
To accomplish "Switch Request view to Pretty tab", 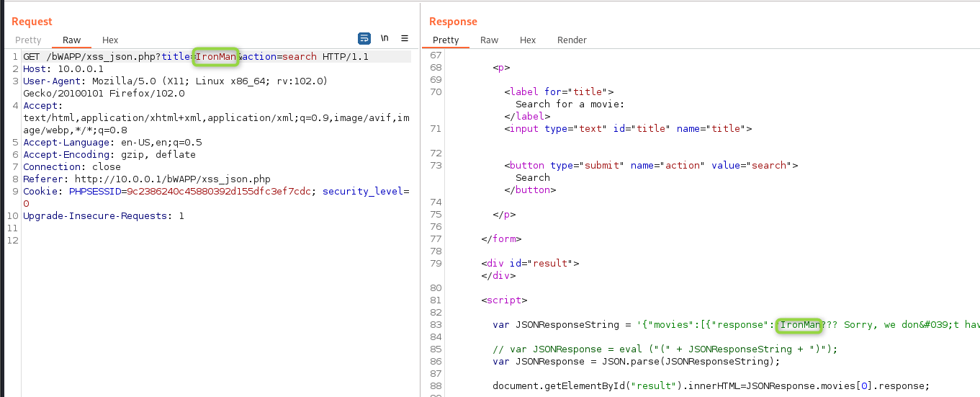I will coord(28,40).
